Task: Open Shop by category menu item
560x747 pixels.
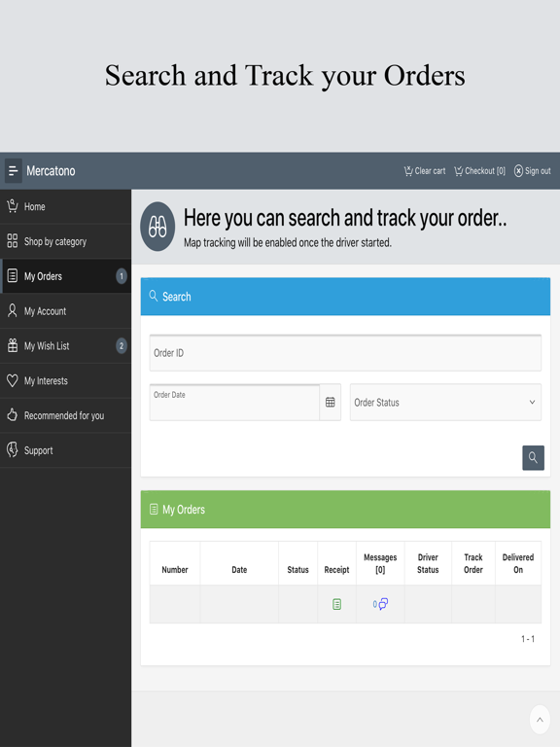Action: click(66, 241)
